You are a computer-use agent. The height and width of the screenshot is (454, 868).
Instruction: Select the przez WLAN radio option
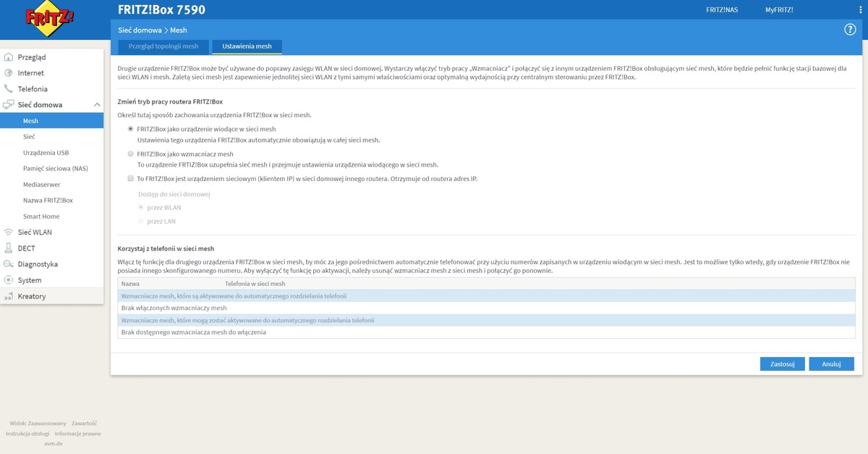140,208
